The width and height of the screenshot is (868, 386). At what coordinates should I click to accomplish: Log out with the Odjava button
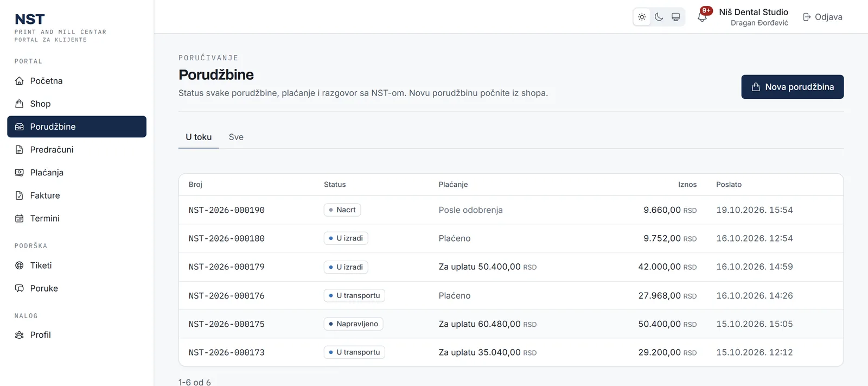(822, 17)
